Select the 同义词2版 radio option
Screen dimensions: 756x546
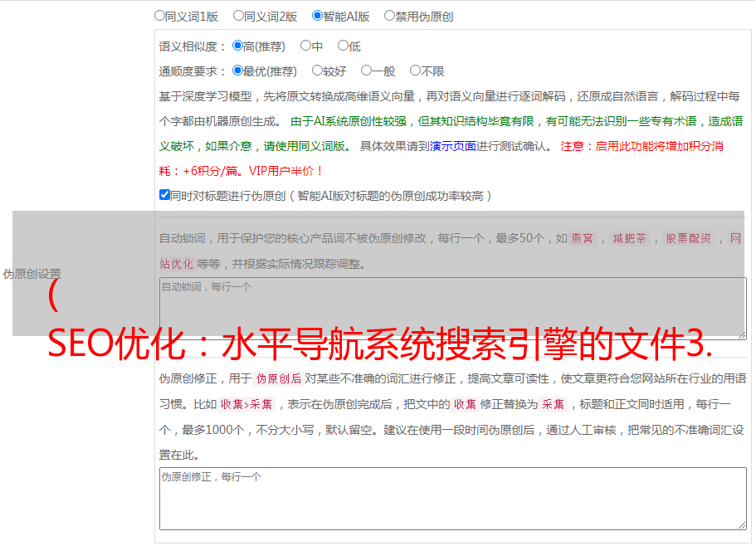(x=238, y=16)
